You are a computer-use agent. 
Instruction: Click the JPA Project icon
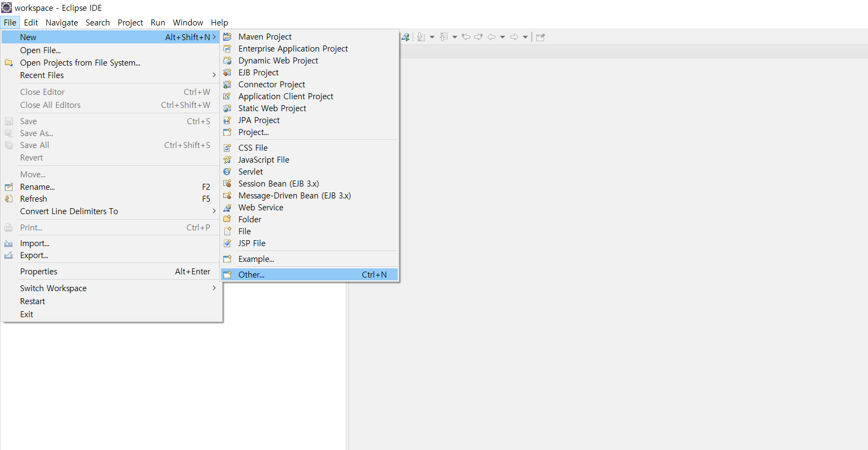(228, 120)
